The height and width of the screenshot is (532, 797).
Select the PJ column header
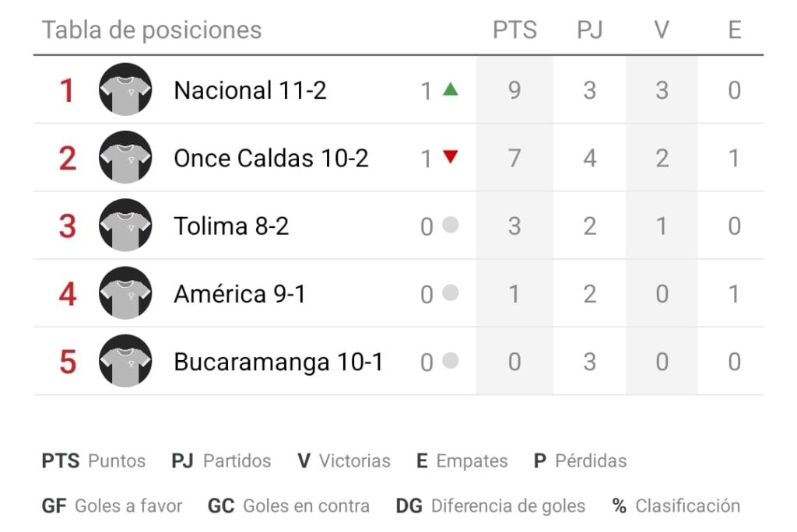pyautogui.click(x=590, y=30)
